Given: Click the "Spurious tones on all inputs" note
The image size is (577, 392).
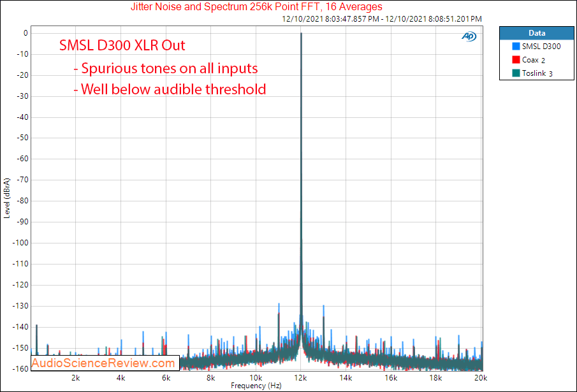Looking at the screenshot, I should click(166, 68).
